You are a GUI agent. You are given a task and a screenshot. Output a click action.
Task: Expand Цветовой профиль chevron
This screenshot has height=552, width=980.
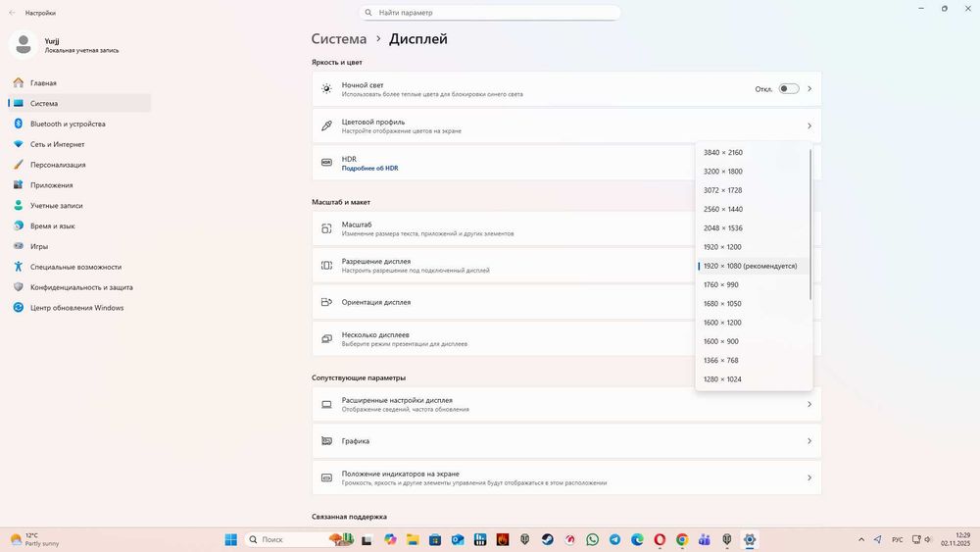pos(809,125)
